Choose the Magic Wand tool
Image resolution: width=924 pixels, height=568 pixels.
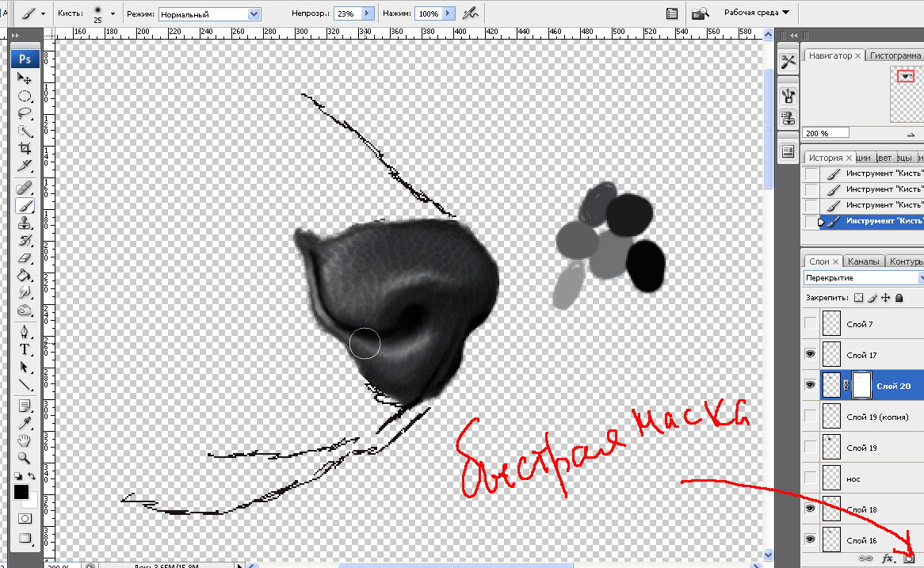point(25,132)
